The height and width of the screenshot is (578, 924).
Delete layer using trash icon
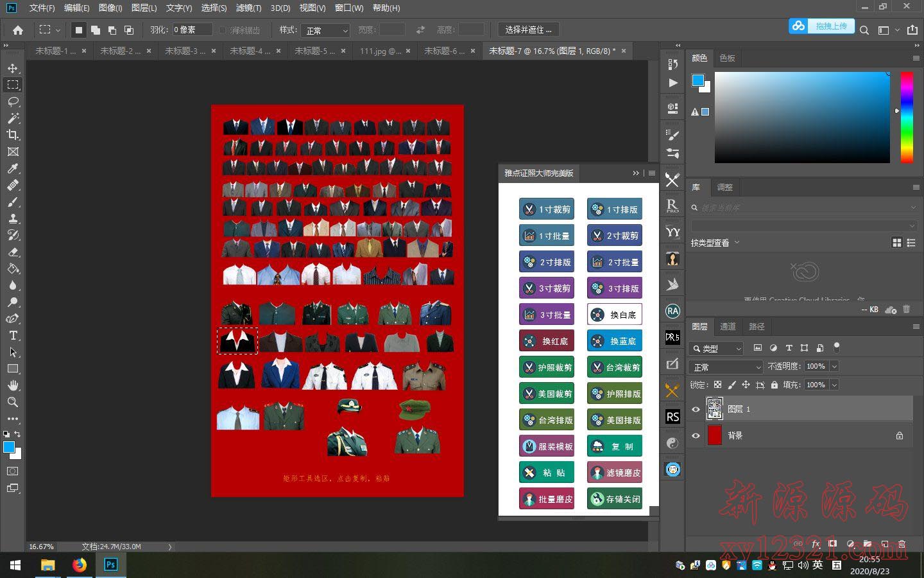tap(902, 544)
